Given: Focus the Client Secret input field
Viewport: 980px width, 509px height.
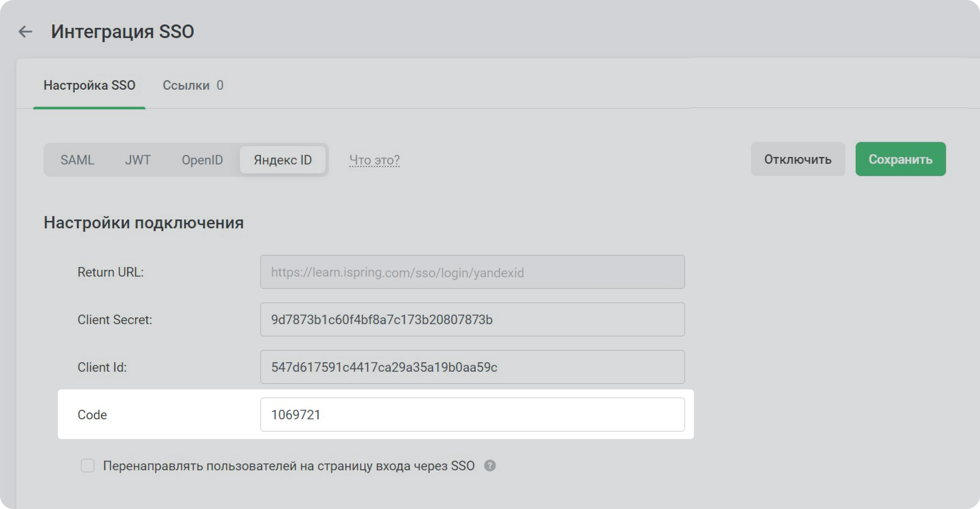Looking at the screenshot, I should pyautogui.click(x=472, y=319).
